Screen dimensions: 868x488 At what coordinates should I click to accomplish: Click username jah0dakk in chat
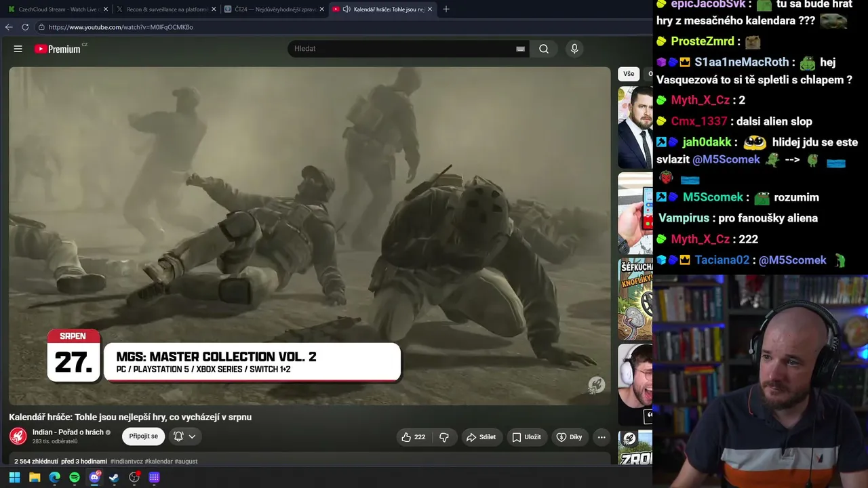(x=707, y=142)
